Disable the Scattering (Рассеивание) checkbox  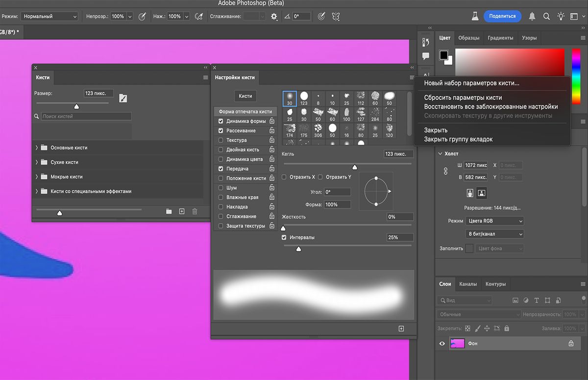point(220,131)
